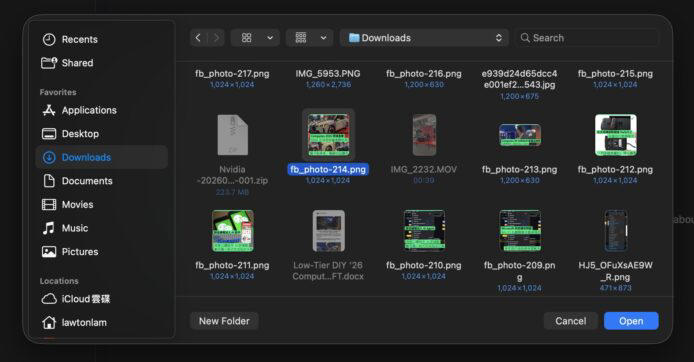The height and width of the screenshot is (362, 694).
Task: Click the fb_photo-212.png file name
Action: pos(616,169)
